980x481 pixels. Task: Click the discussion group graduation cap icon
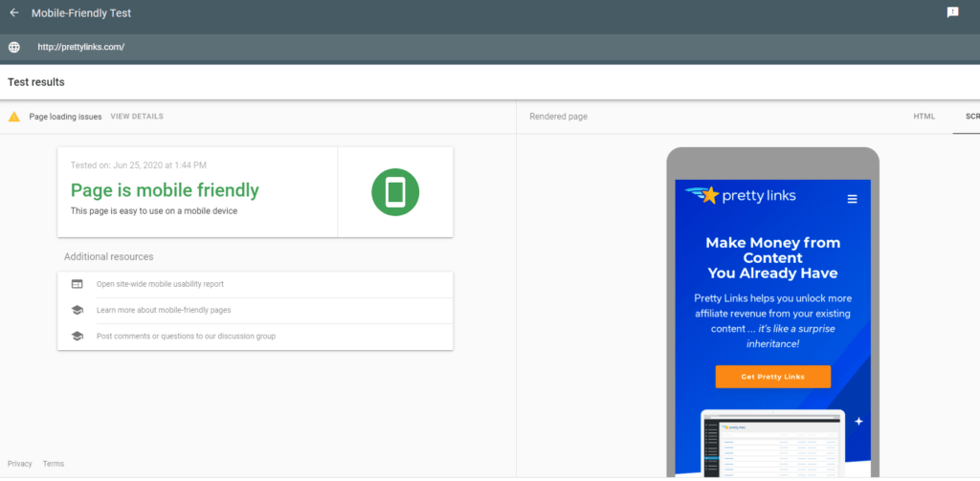77,336
